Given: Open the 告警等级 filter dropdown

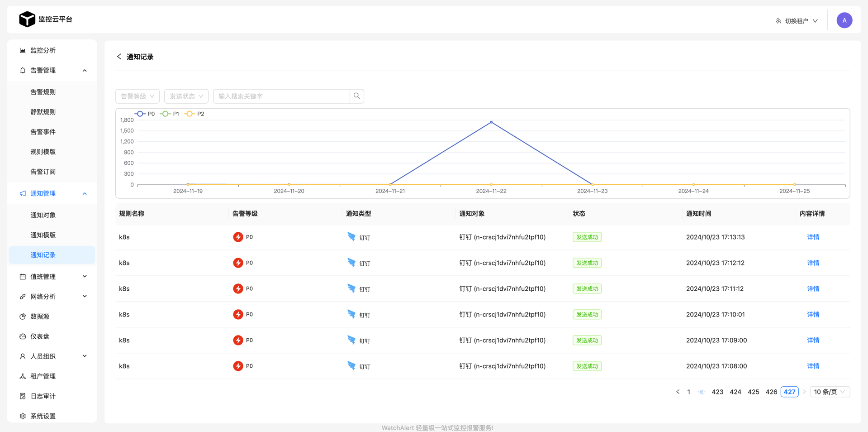Looking at the screenshot, I should (x=138, y=96).
